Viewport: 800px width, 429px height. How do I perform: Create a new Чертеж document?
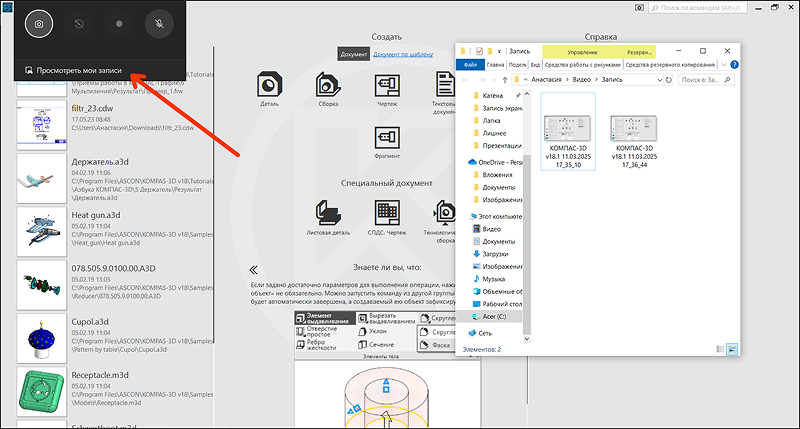coord(387,88)
